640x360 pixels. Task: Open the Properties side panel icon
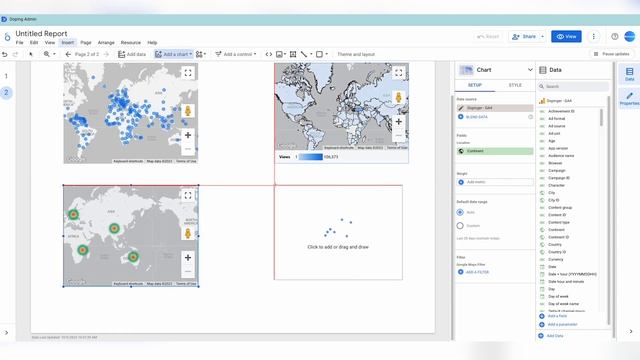pos(629,98)
